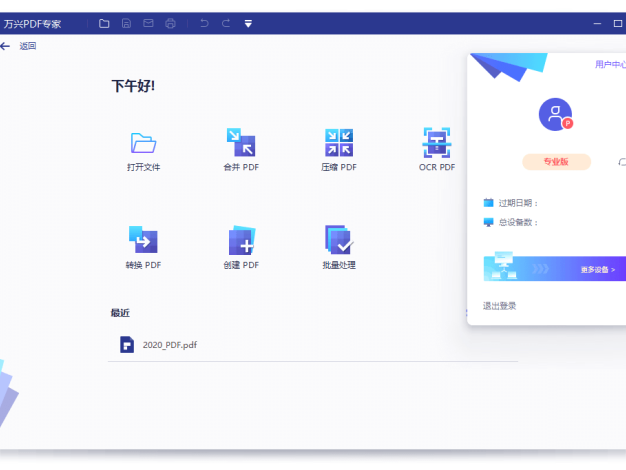This screenshot has height=470, width=626.
Task: Open the 批量处理 batch tool
Action: pyautogui.click(x=339, y=248)
